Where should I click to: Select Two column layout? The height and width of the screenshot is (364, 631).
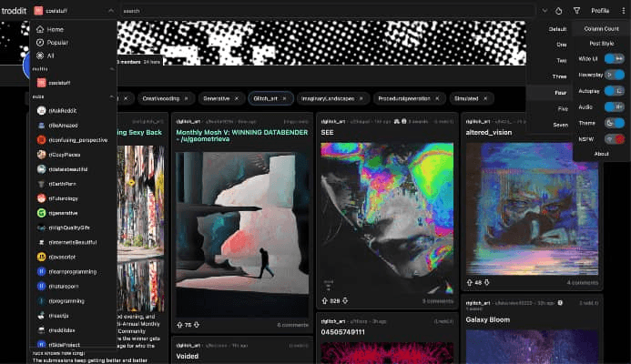[562, 61]
